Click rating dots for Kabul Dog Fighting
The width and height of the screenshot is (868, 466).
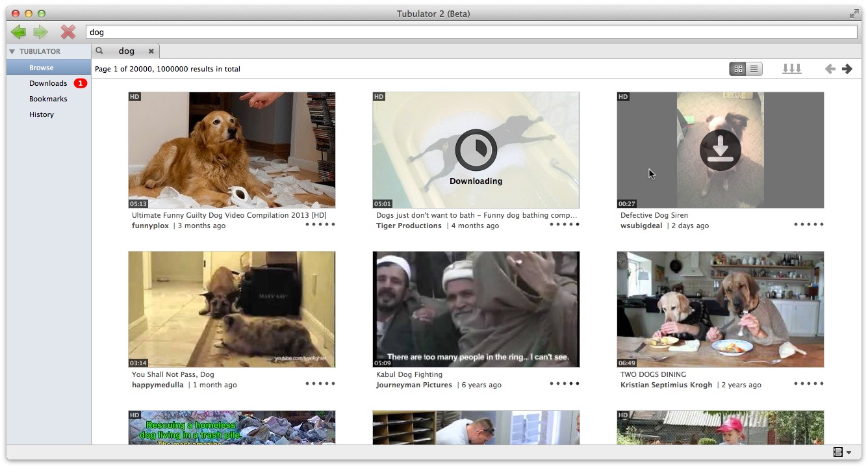[565, 383]
